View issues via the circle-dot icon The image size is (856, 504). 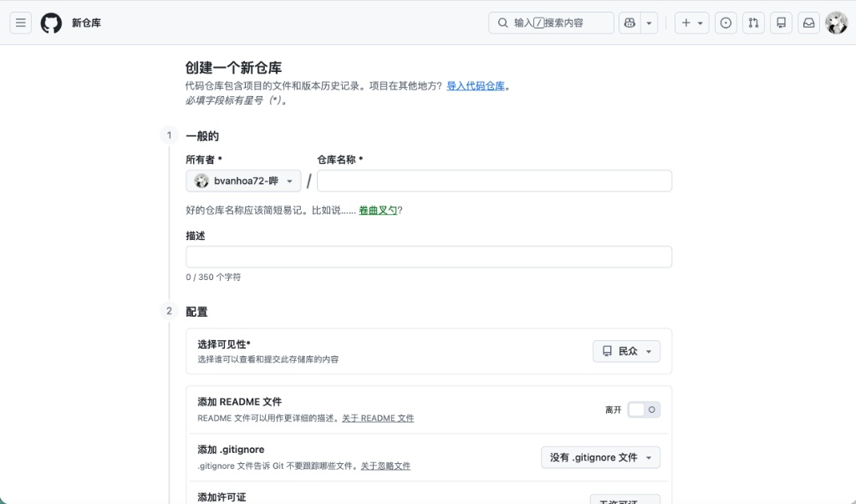pyautogui.click(x=726, y=23)
